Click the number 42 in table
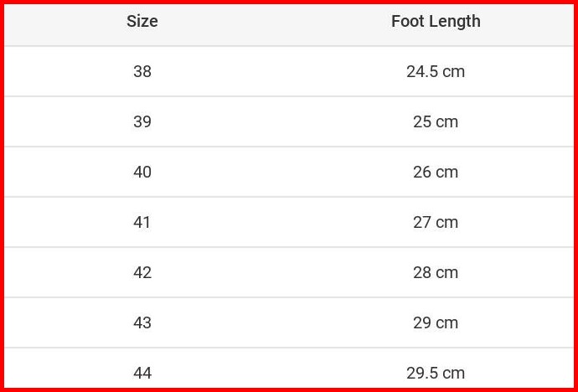This screenshot has width=578, height=392. [x=142, y=273]
